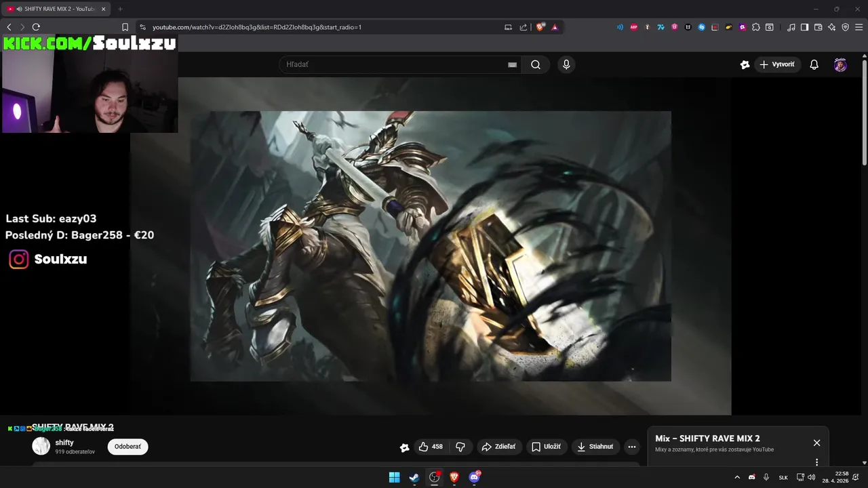Screen dimensions: 868x488
Task: Open the shifty channel avatar
Action: tap(41, 446)
